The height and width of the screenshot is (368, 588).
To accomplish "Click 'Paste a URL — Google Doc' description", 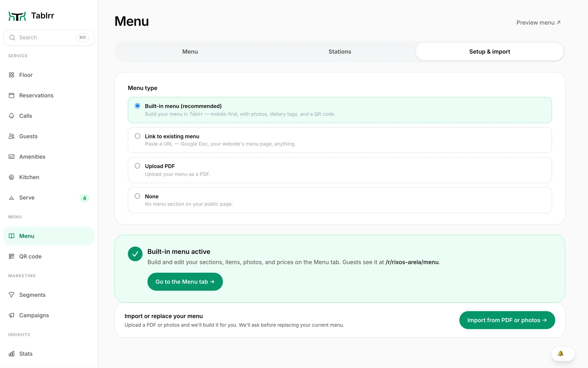I will [220, 144].
